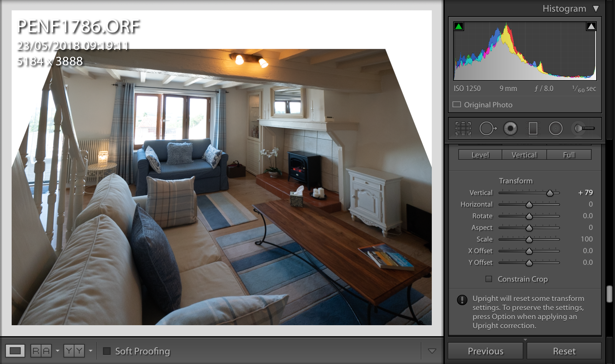
Task: Click the Previous button
Action: click(x=485, y=351)
